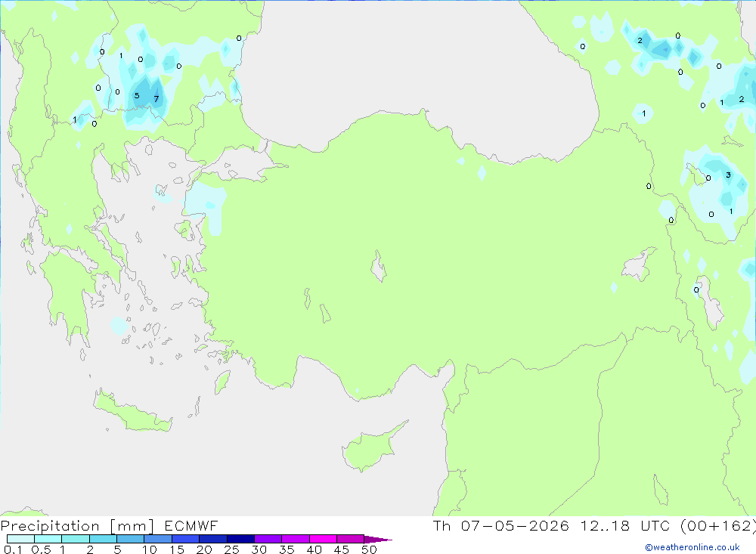Image resolution: width=756 pixels, height=554 pixels.
Task: Pick the 45–50 mm legend swatch
Action: pos(351,539)
